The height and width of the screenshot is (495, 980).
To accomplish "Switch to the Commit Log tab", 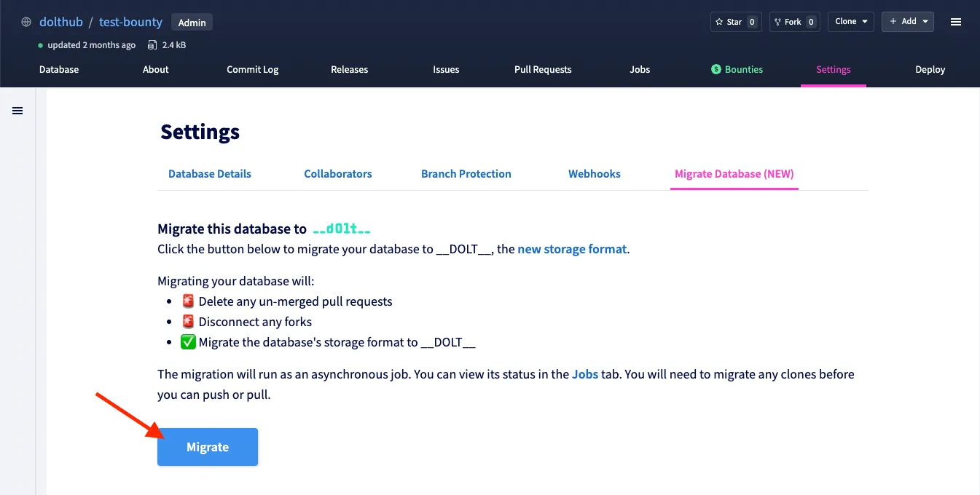I will tap(252, 69).
